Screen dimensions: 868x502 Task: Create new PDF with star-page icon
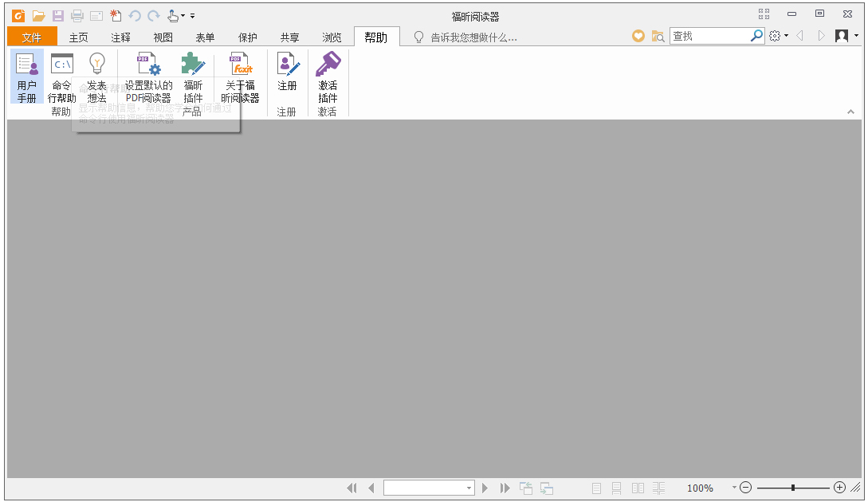point(115,15)
